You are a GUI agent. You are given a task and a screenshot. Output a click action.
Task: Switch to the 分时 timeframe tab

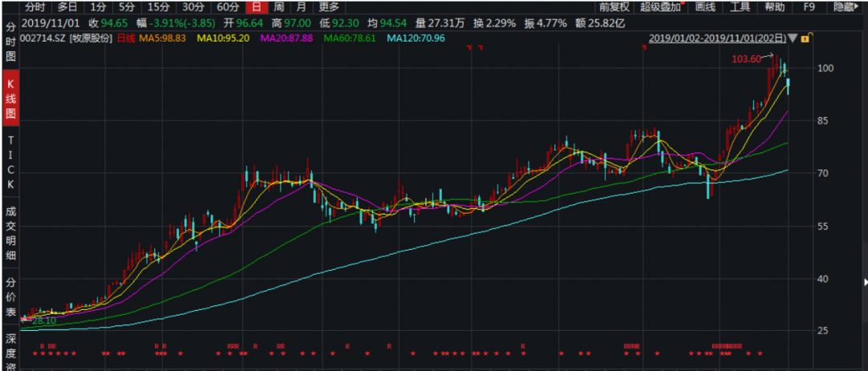coord(35,7)
